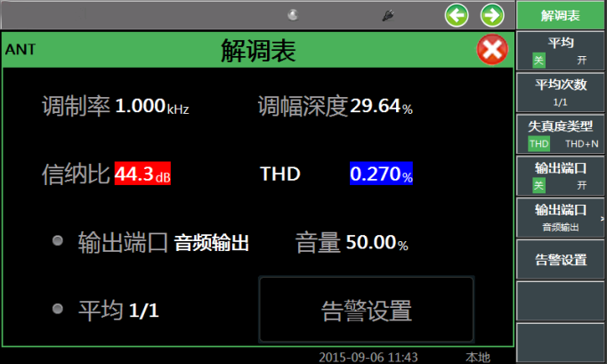Open the 平均次数 1/1 setting
Viewport: 607px width, 364px height.
(561, 93)
